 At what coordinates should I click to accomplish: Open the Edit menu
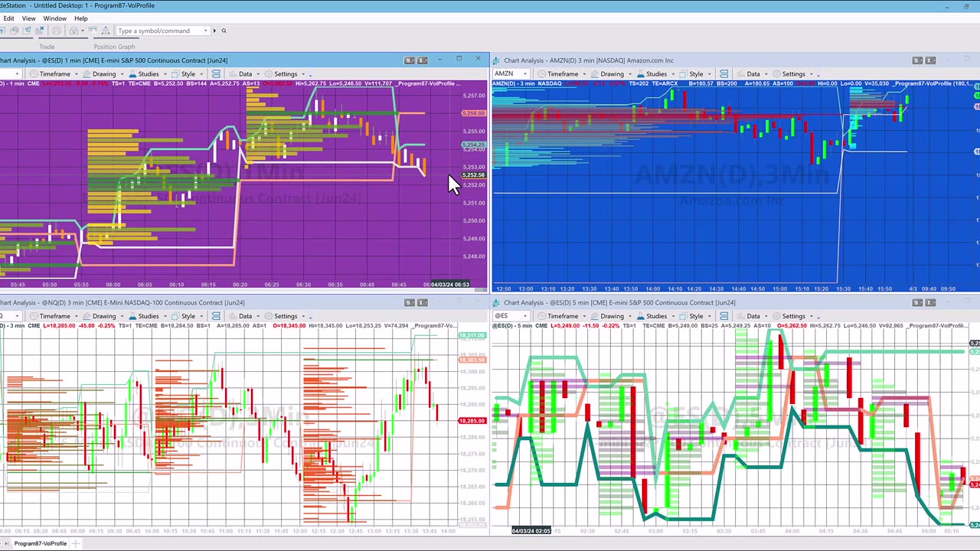8,18
